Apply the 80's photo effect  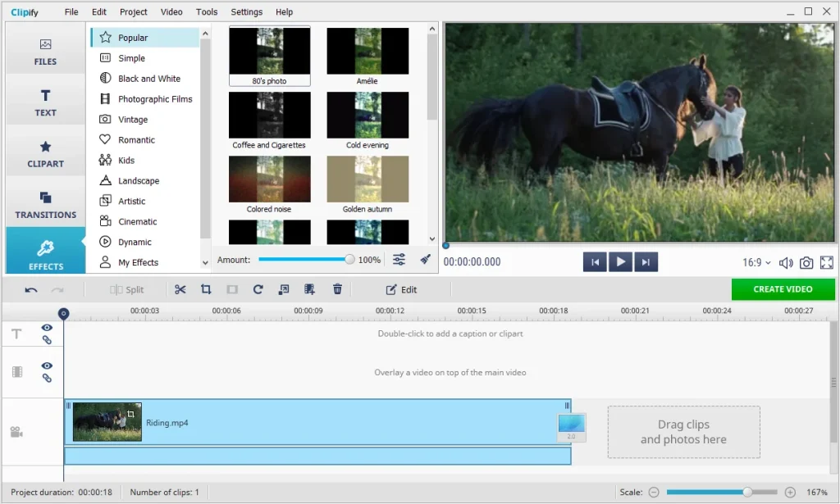(269, 57)
